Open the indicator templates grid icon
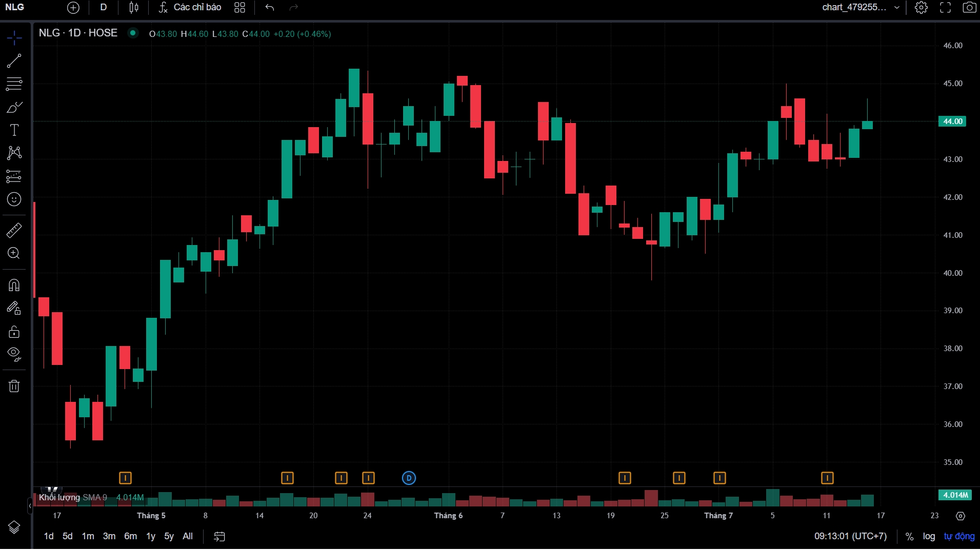 (239, 8)
